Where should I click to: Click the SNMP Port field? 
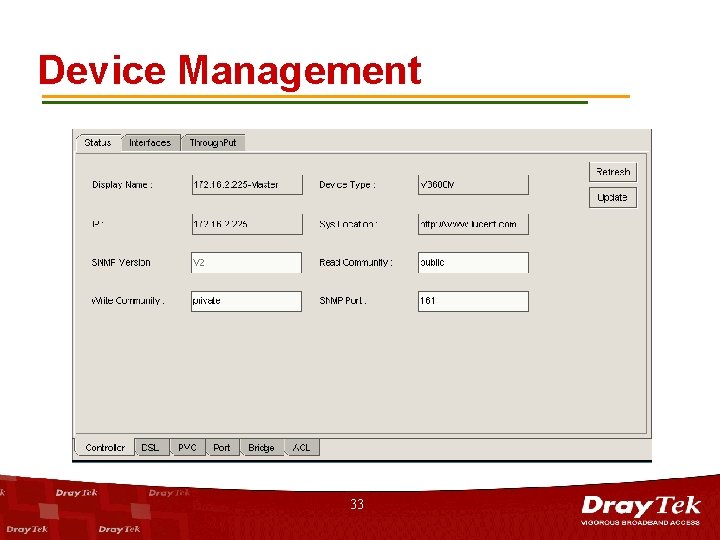[473, 301]
